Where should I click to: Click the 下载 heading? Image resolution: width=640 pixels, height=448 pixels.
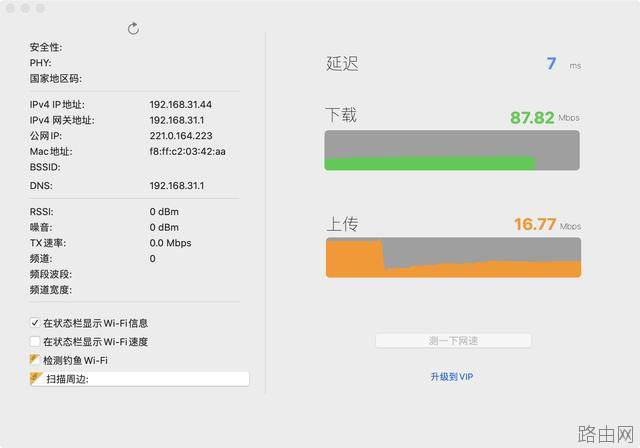(x=341, y=115)
